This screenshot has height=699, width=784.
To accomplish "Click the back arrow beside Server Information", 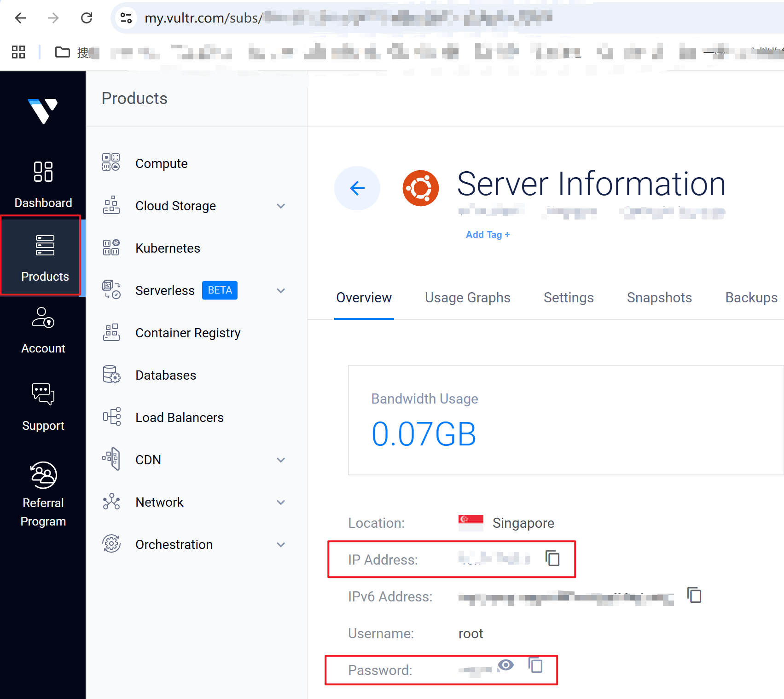I will (357, 188).
